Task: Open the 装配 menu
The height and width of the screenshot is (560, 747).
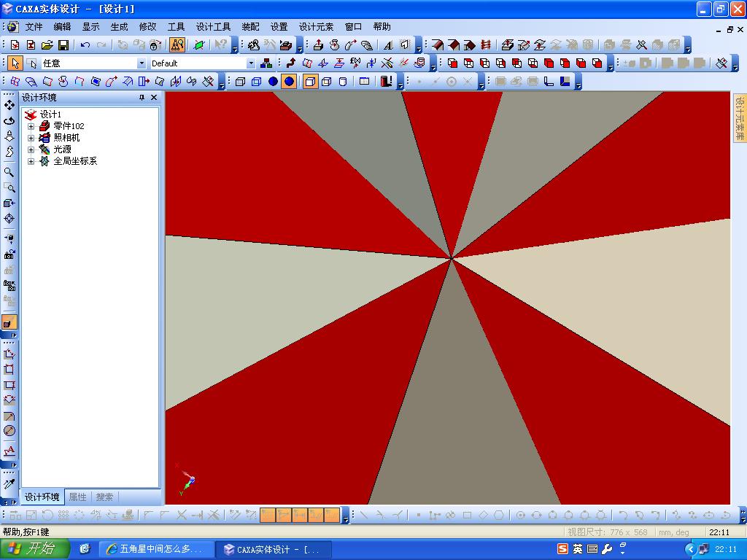Action: [x=251, y=27]
